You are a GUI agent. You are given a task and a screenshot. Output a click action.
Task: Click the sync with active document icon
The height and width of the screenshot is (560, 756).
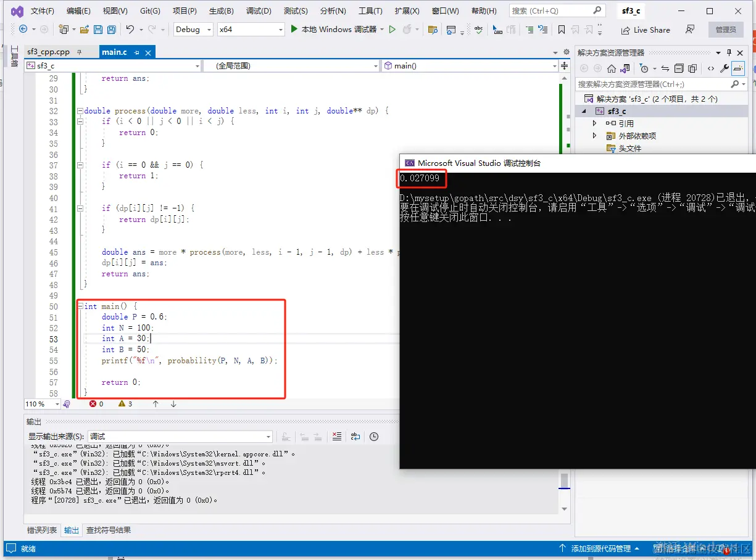(x=665, y=68)
